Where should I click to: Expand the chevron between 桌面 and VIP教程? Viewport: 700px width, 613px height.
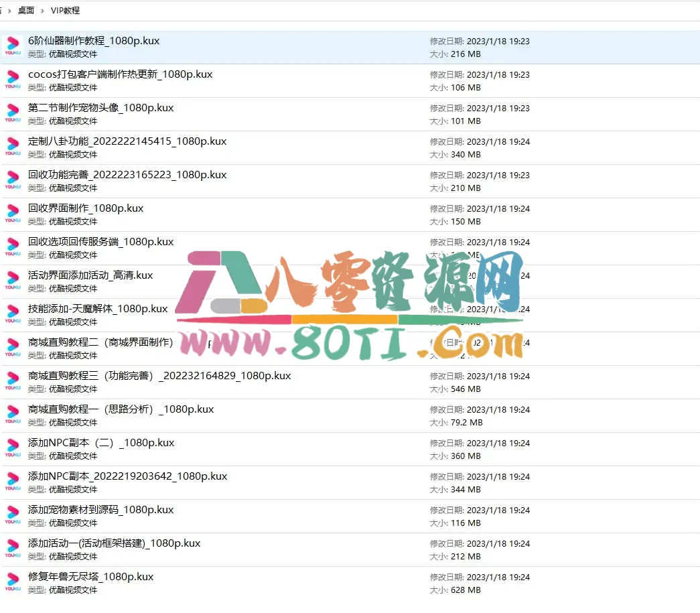pyautogui.click(x=43, y=11)
